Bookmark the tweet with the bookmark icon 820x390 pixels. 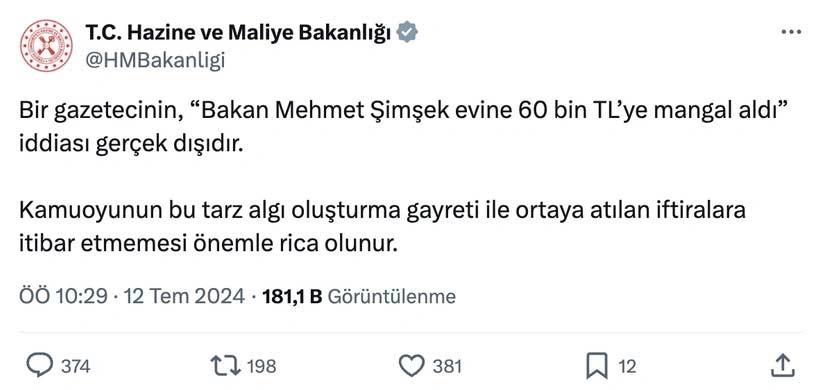point(597,365)
